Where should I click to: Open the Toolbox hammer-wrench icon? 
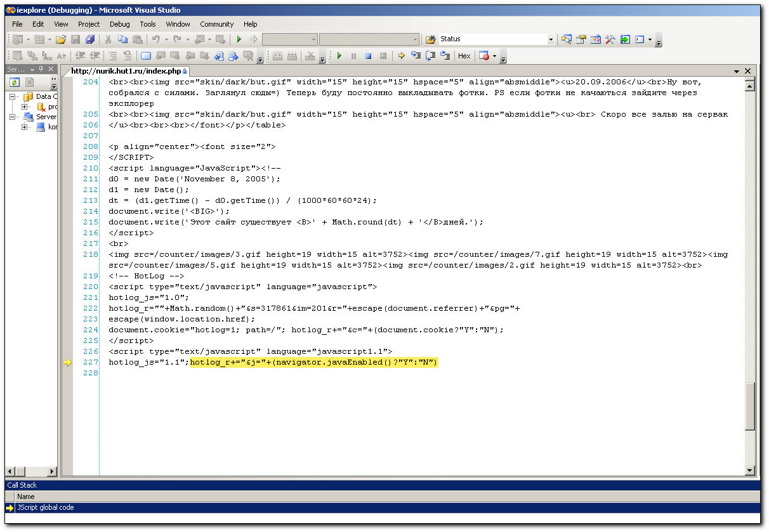[610, 39]
